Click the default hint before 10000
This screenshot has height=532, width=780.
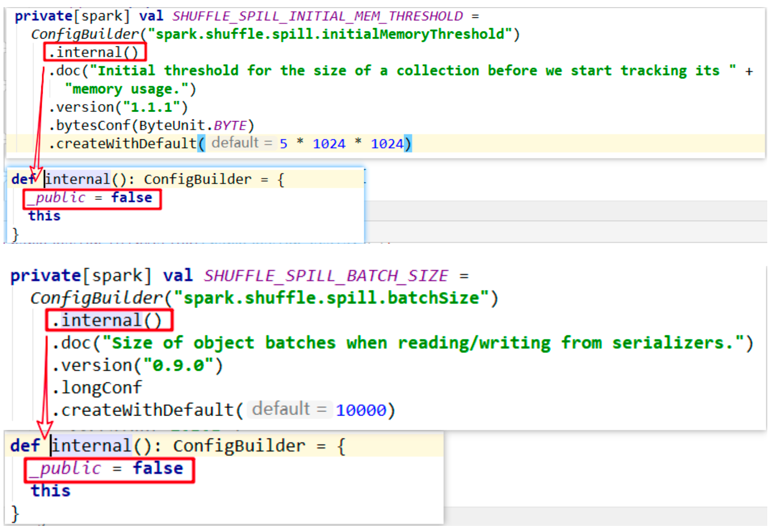pyautogui.click(x=289, y=409)
